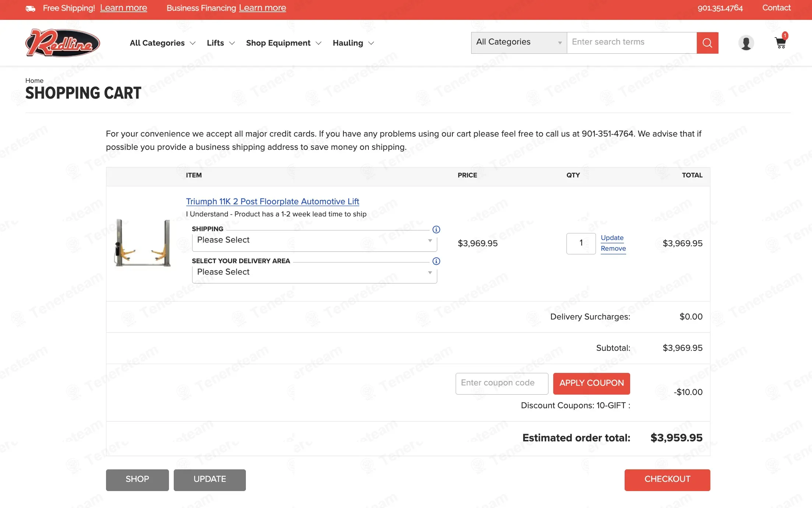Image resolution: width=812 pixels, height=508 pixels.
Task: Click the delivery area info icon
Action: 436,261
